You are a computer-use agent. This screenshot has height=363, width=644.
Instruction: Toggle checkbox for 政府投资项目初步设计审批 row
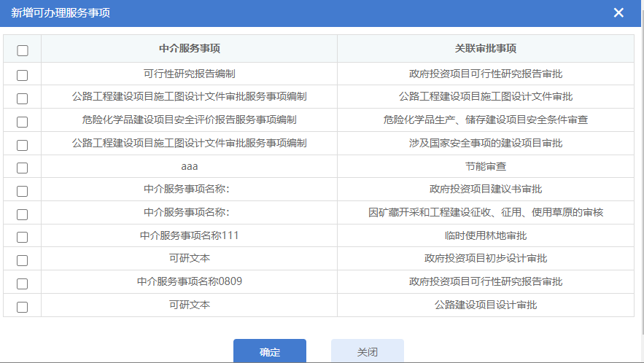tap(23, 260)
